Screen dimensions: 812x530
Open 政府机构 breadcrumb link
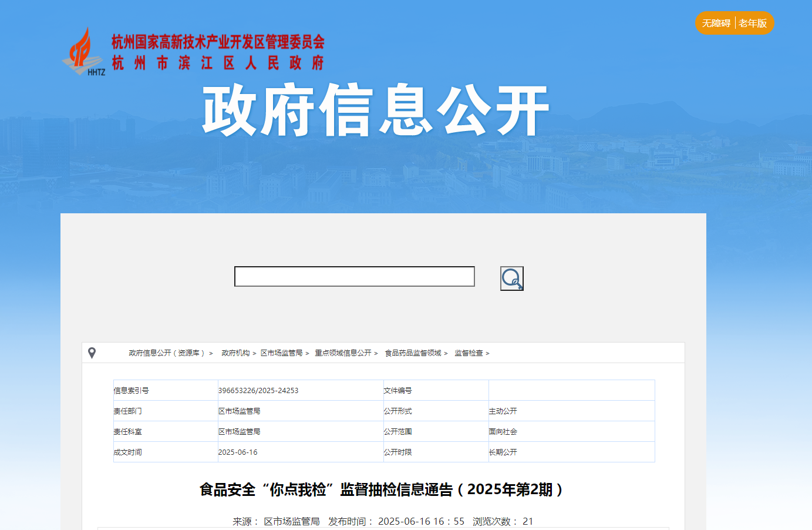[x=235, y=353]
